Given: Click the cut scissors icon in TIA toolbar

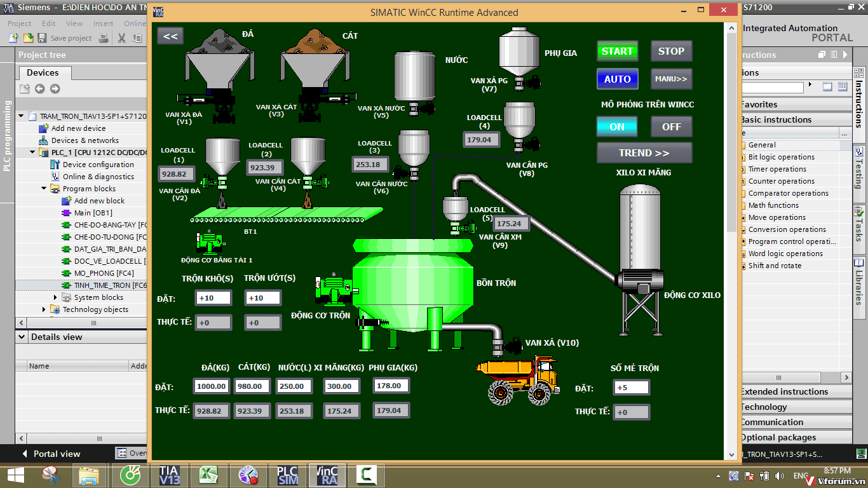Looking at the screenshot, I should [121, 38].
